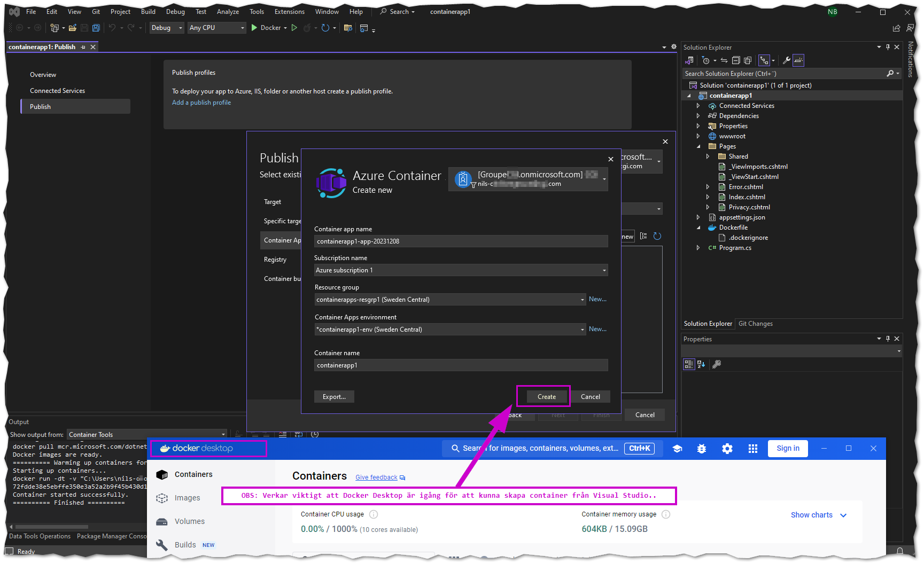Click Sign in button in Docker Desktop

[788, 449]
